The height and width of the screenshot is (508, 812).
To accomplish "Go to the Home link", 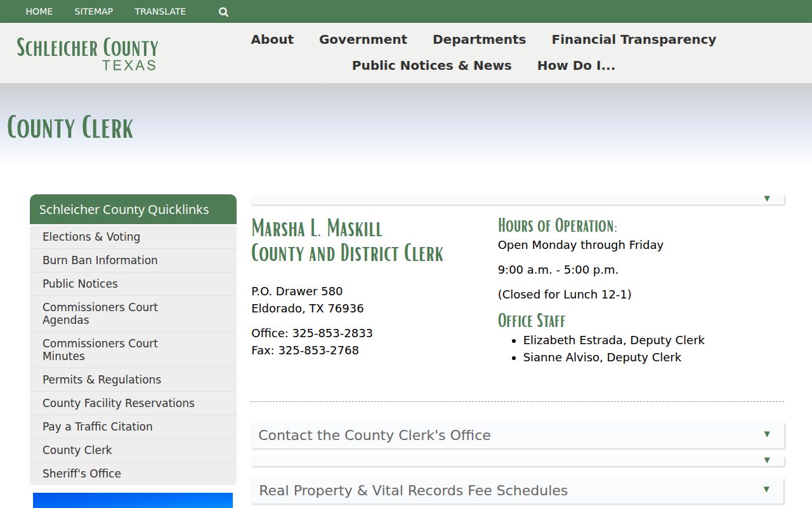I will pos(39,11).
